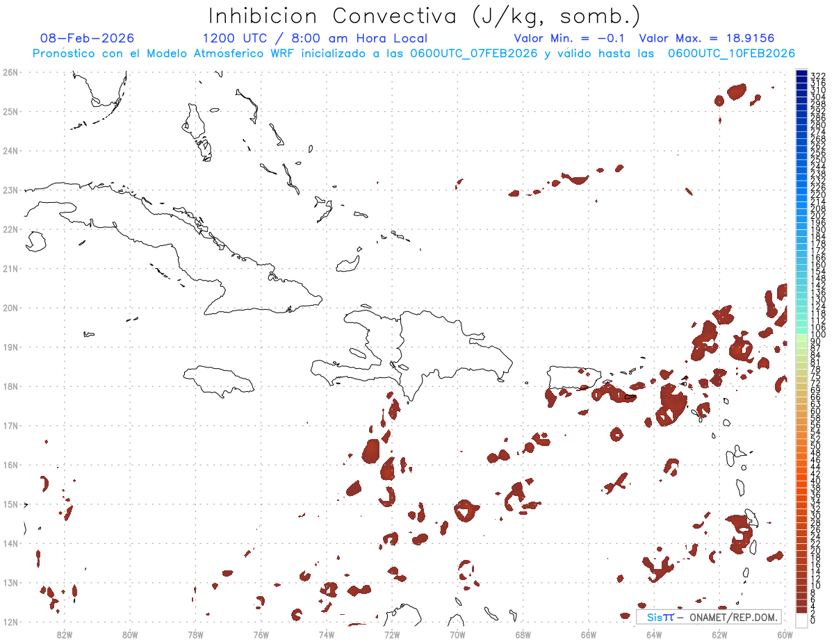Click the legend value '322'
The height and width of the screenshot is (644, 834).
pos(817,76)
